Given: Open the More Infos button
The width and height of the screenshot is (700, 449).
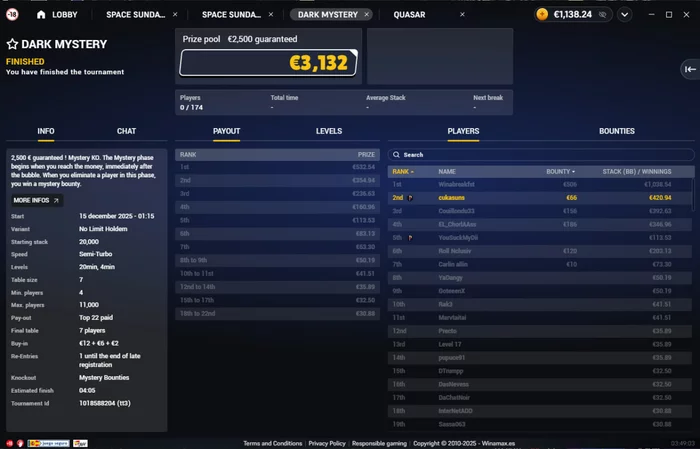Looking at the screenshot, I should [37, 200].
